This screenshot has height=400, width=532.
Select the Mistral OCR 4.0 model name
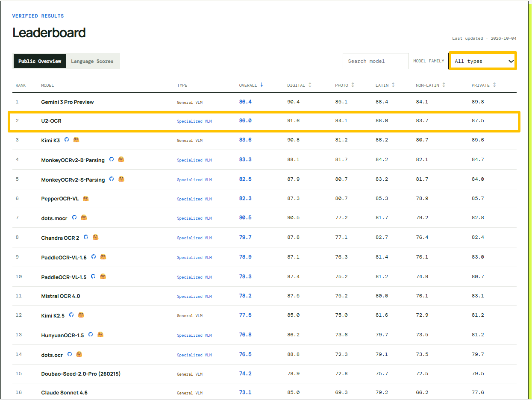pyautogui.click(x=61, y=296)
